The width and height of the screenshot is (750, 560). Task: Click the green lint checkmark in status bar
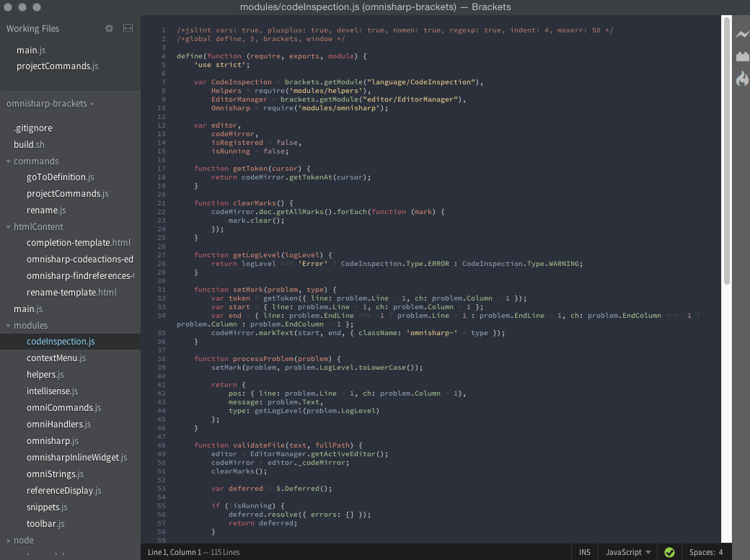click(669, 551)
